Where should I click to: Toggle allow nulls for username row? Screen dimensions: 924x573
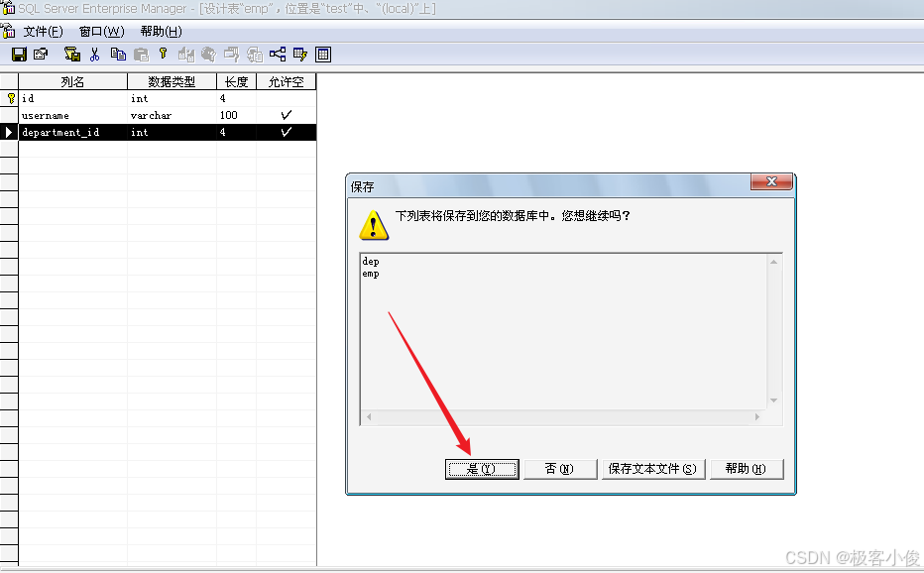287,115
